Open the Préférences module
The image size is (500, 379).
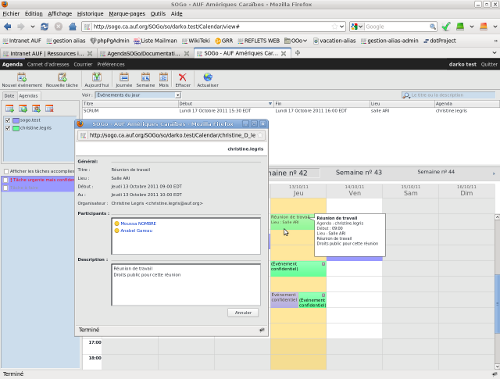coord(111,64)
